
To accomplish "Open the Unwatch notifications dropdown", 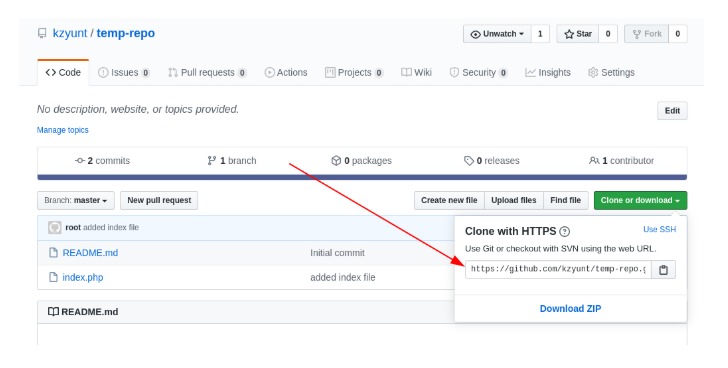I will click(x=497, y=34).
